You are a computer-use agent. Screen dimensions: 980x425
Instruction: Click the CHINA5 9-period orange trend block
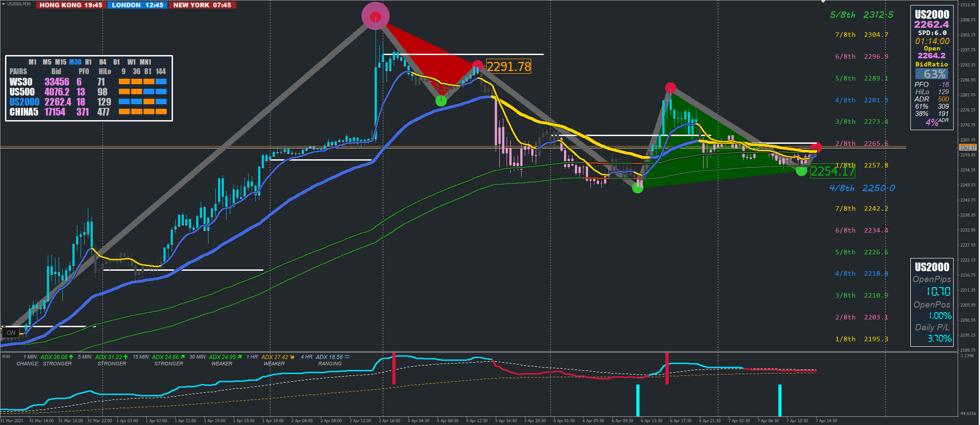coord(124,111)
